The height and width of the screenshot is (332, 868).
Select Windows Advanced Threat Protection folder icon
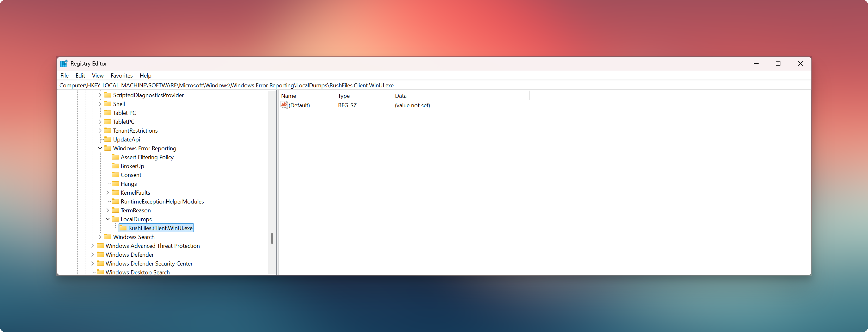coord(101,245)
